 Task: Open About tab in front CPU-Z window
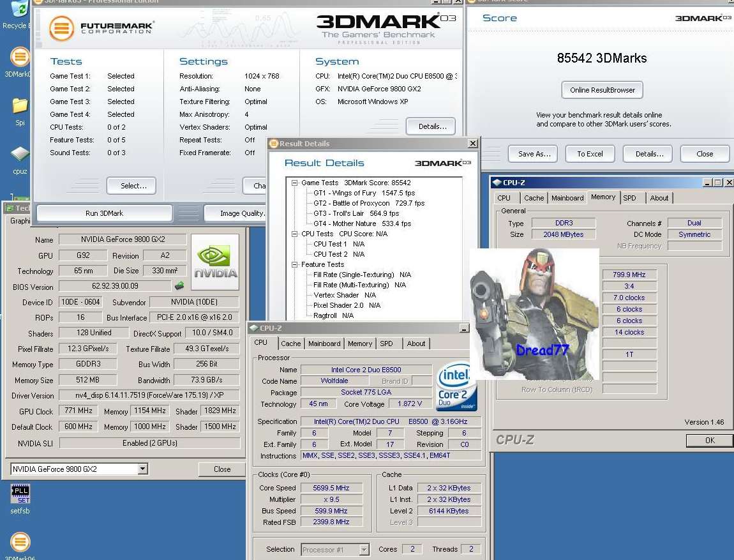[x=416, y=344]
